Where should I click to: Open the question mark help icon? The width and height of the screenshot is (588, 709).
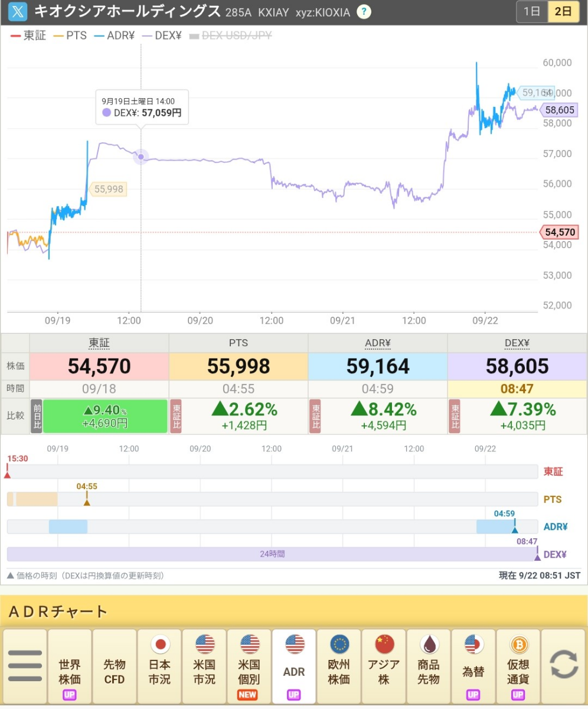(x=365, y=11)
